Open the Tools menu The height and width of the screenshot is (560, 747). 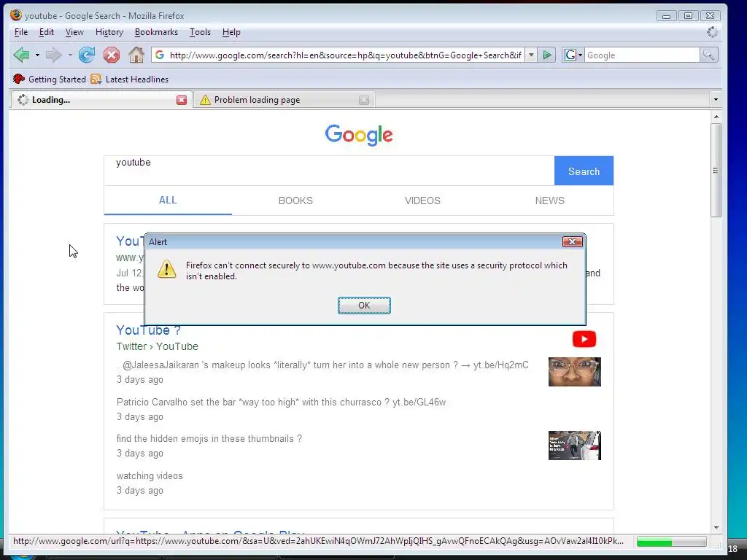(200, 32)
